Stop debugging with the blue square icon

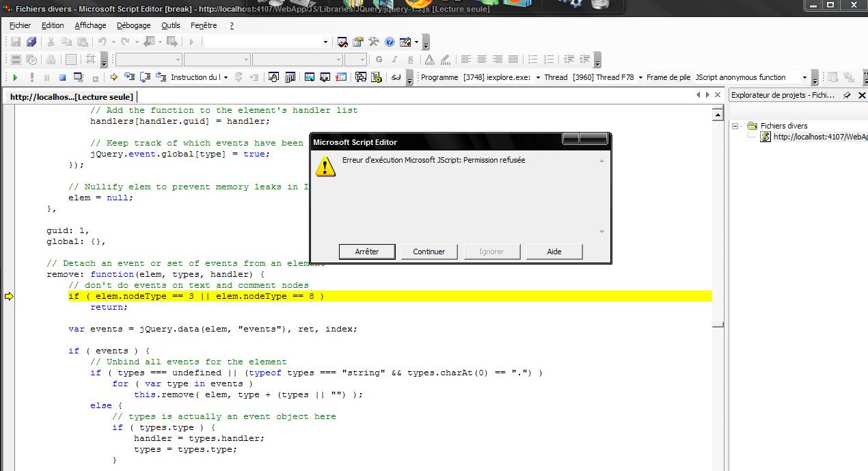click(x=62, y=78)
